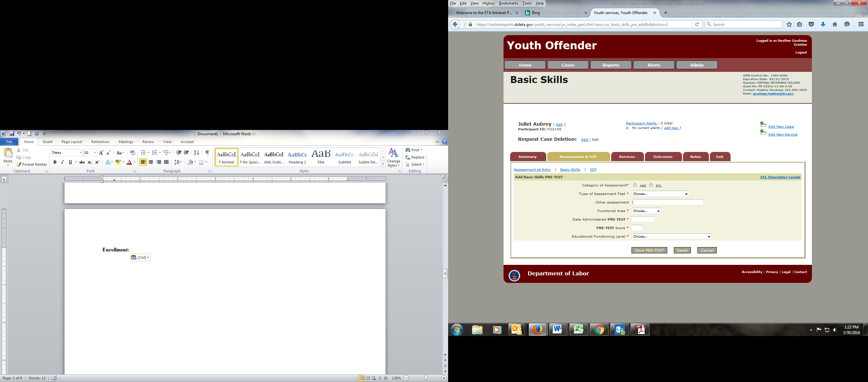Switch to Print Layout view in the Word status bar
The image size is (868, 382).
tap(362, 378)
